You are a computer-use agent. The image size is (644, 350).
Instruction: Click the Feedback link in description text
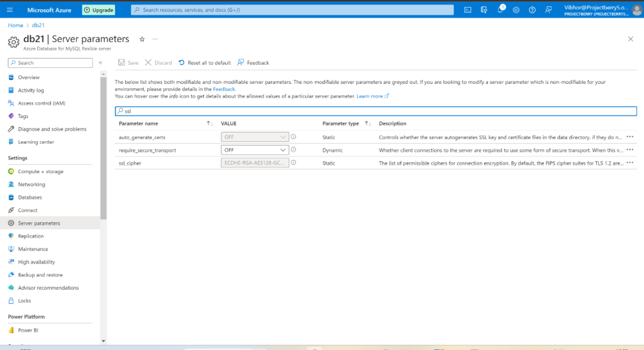tap(224, 89)
